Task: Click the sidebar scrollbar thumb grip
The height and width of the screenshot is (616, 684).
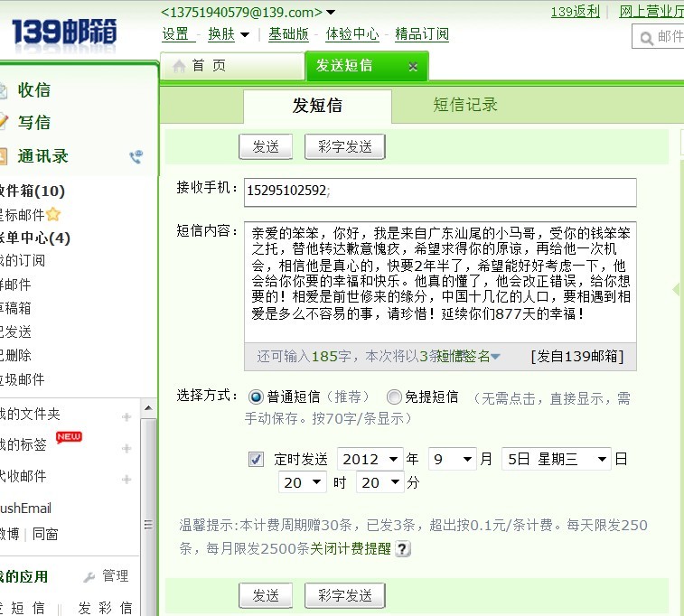Action: point(148,525)
